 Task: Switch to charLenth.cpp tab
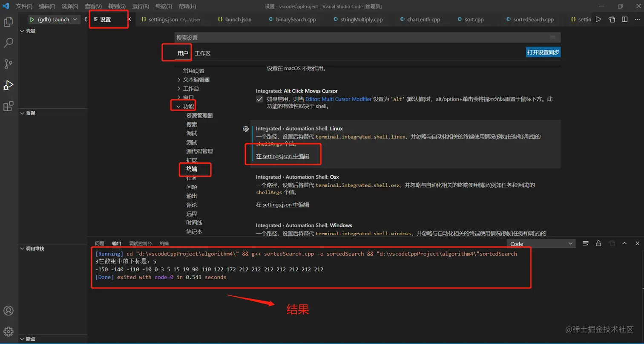[x=423, y=20]
